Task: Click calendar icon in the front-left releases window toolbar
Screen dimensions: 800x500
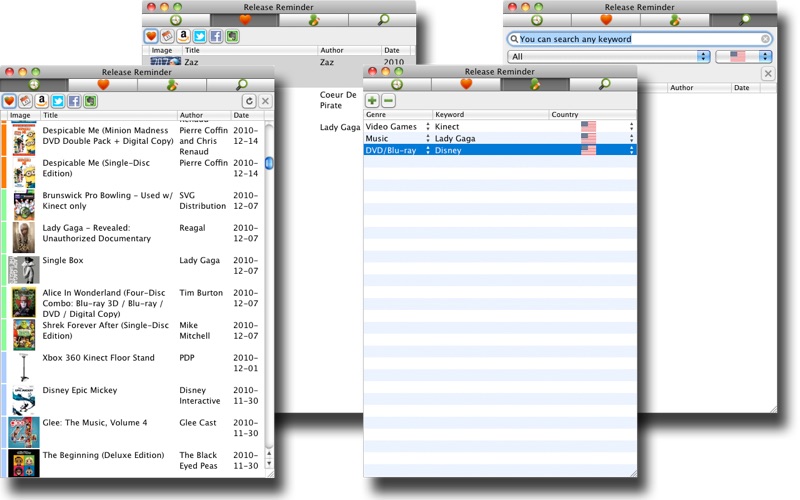Action: coord(26,101)
